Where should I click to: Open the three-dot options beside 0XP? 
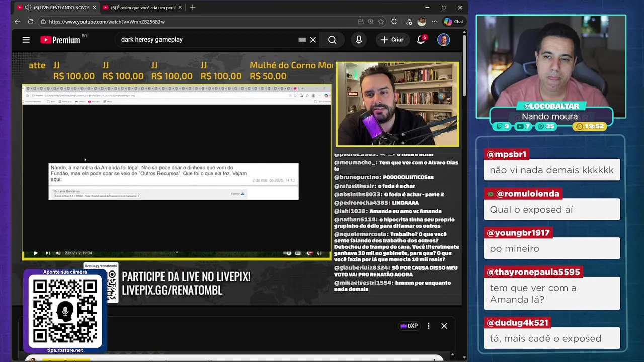(429, 326)
